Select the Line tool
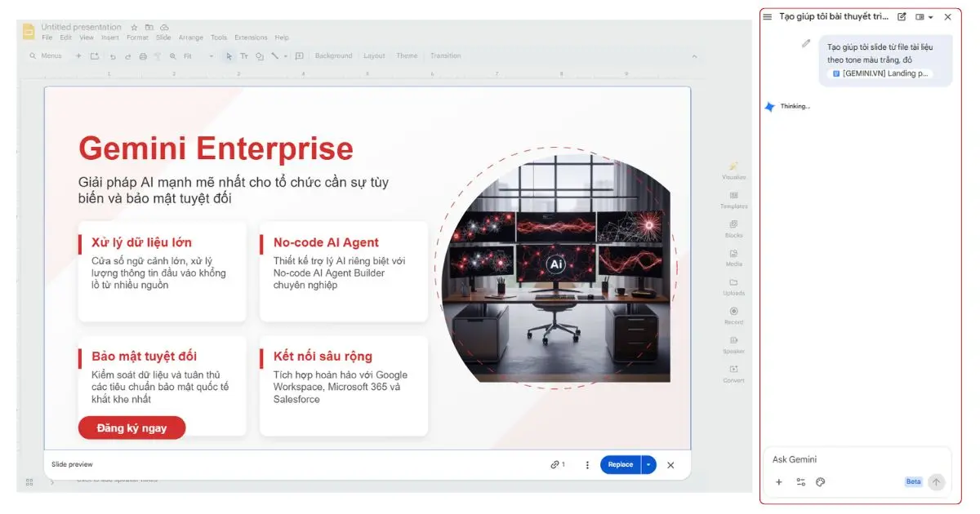Viewport: 980px width, 514px height. click(274, 56)
